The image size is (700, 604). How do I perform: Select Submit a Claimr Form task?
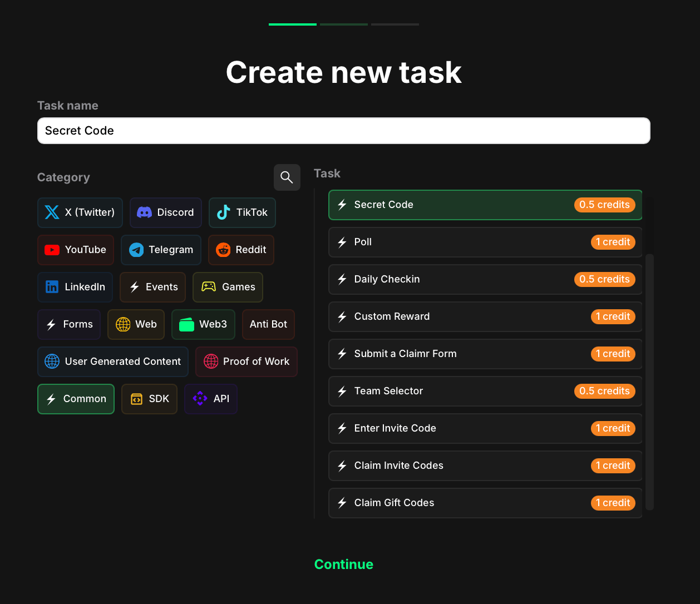pos(485,354)
